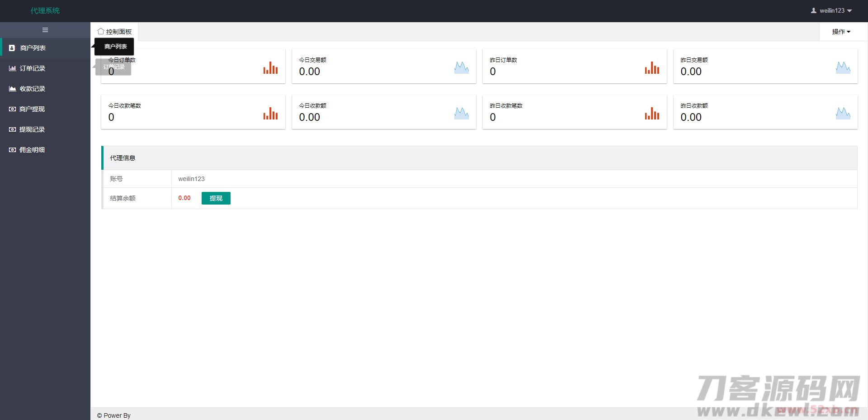Click the area chart icon in 昨日交易额 card

(x=843, y=68)
